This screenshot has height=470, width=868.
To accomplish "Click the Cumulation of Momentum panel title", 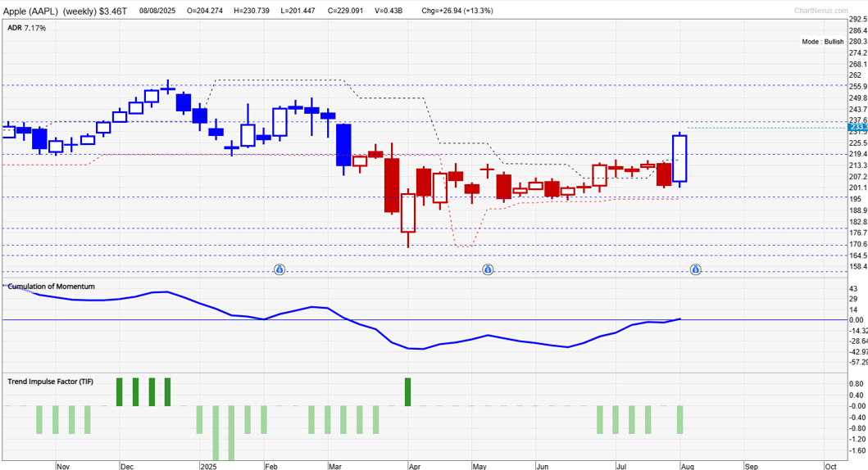I will (51, 287).
